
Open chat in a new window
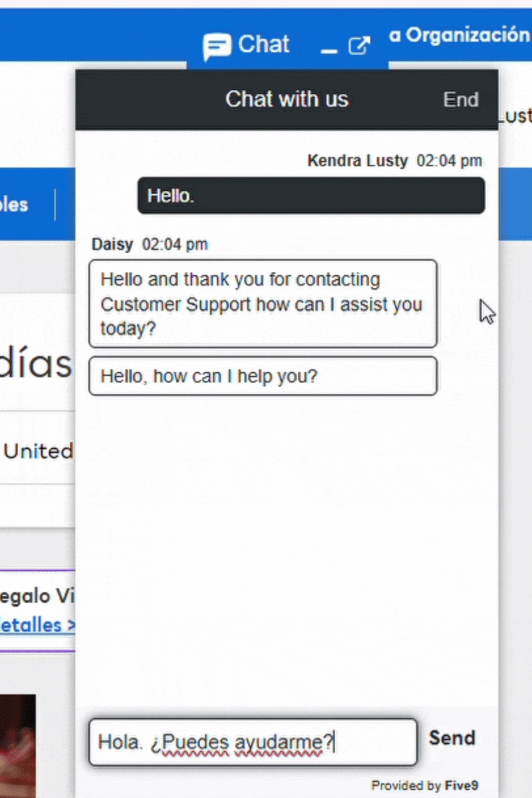[359, 45]
